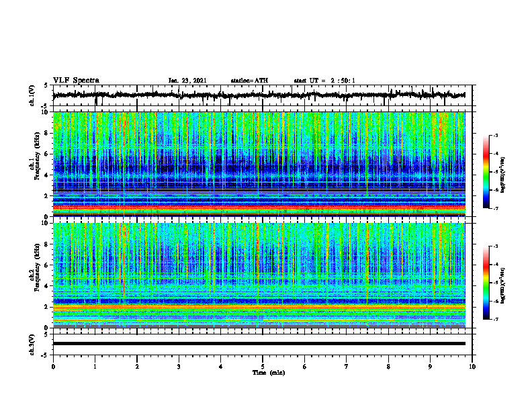The width and height of the screenshot is (532, 411).
Task: Click the 2 kHz tick on ch.1 frequency axis
Action: click(47, 196)
